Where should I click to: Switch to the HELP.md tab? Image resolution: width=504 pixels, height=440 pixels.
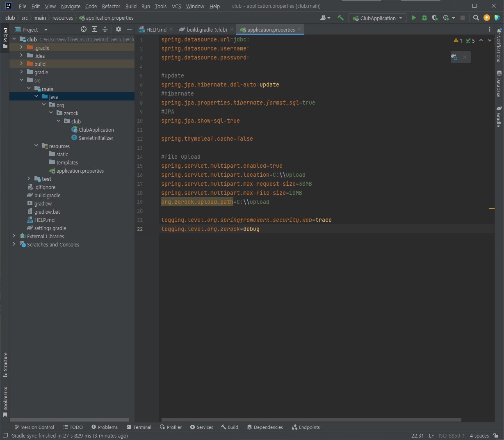[156, 30]
